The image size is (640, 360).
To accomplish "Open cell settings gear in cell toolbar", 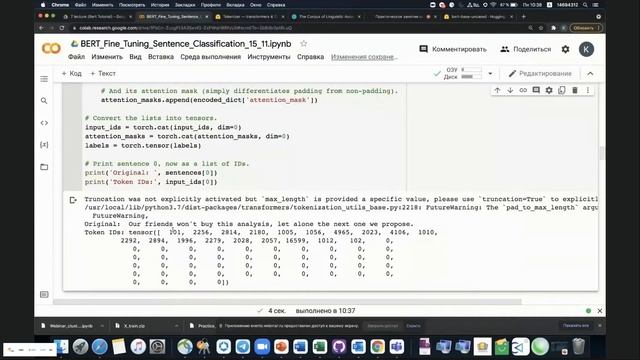I will pyautogui.click(x=549, y=90).
